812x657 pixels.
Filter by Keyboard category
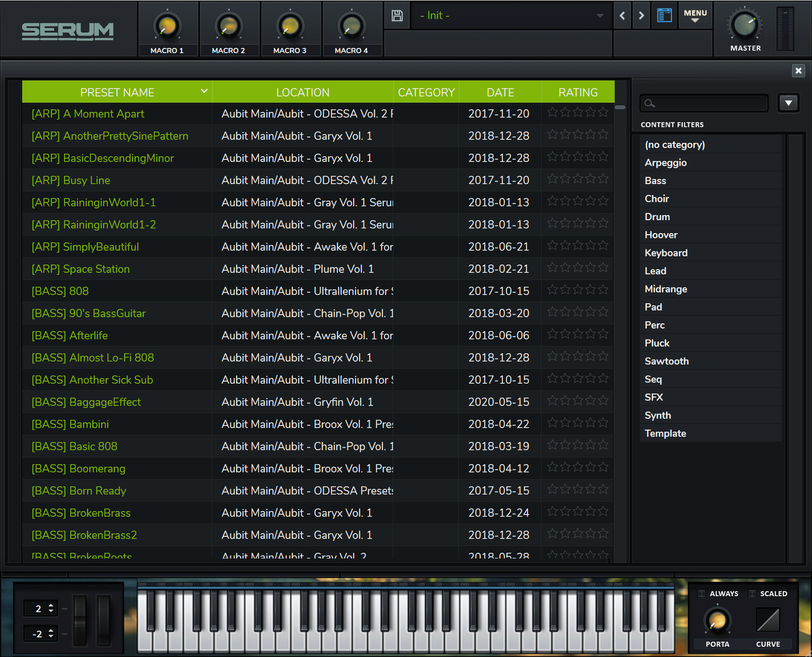click(711, 253)
